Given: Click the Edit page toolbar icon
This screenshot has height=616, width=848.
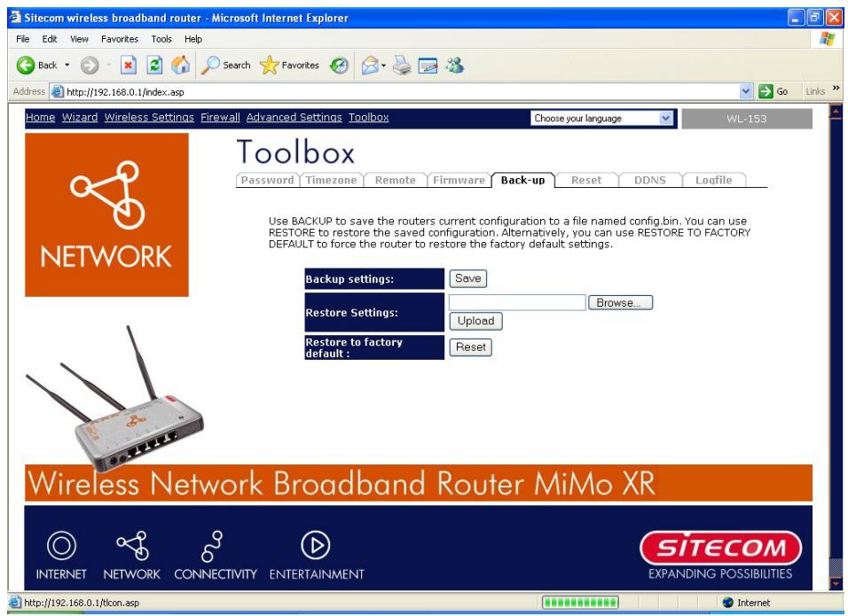Looking at the screenshot, I should [428, 66].
